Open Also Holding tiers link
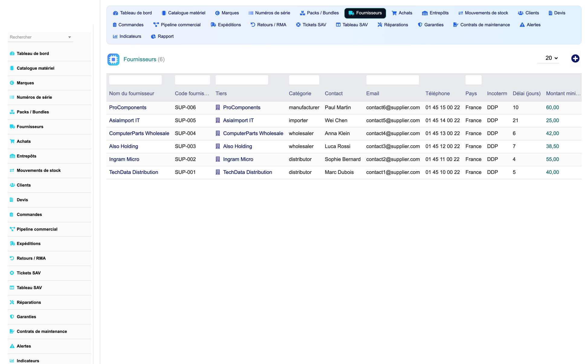The width and height of the screenshot is (588, 364). pos(237,146)
